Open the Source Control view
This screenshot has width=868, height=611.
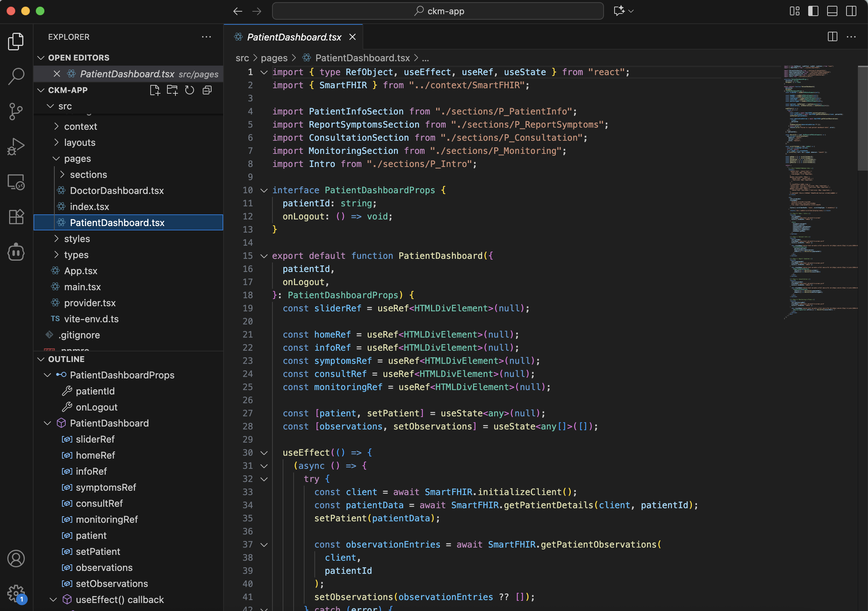point(16,112)
